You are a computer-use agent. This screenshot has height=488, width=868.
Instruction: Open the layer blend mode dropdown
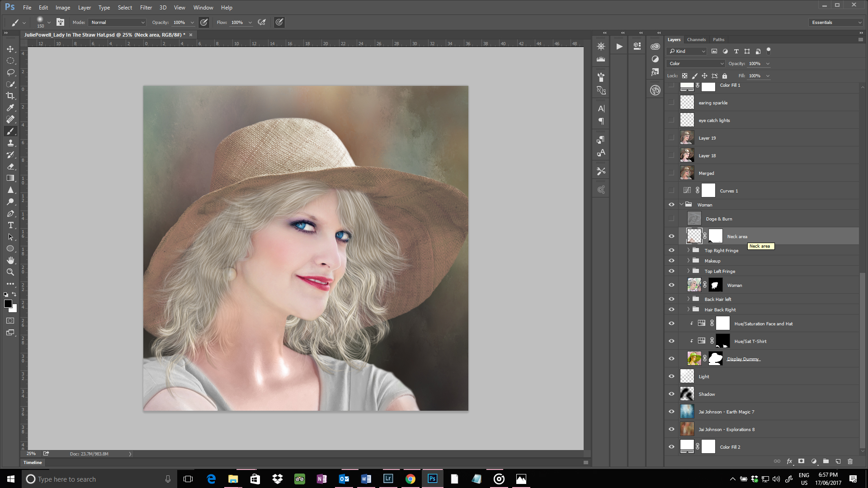(696, 64)
